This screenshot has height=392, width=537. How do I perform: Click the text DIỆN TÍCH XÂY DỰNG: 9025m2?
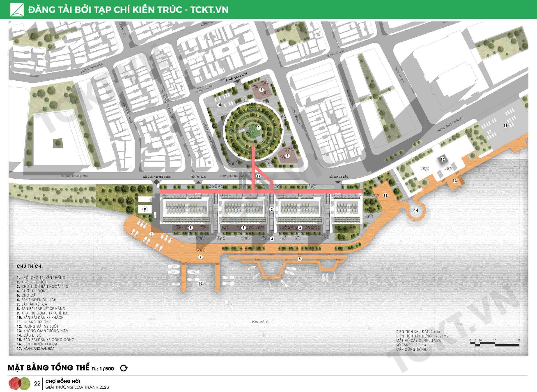click(422, 336)
